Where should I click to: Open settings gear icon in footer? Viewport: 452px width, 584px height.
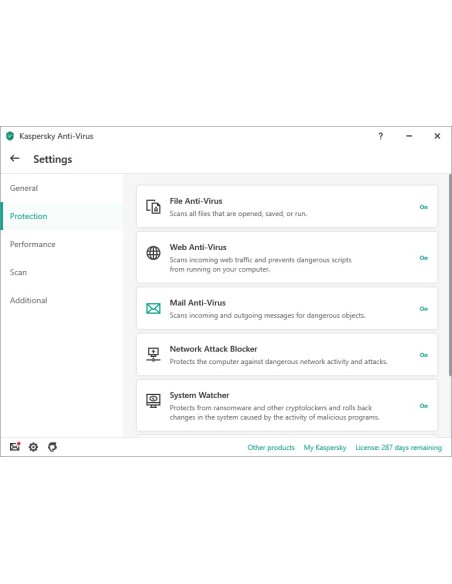pyautogui.click(x=34, y=447)
